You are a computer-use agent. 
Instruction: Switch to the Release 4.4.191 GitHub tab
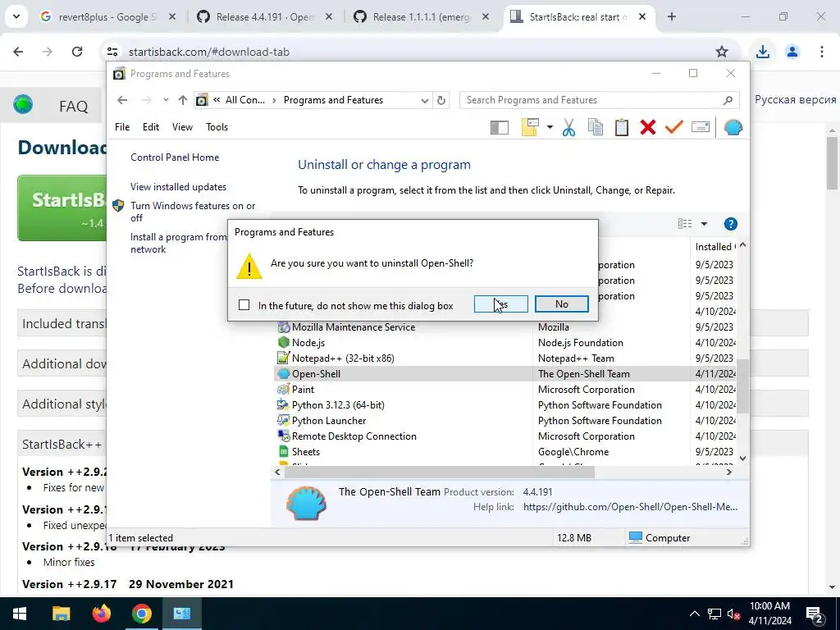pos(265,17)
